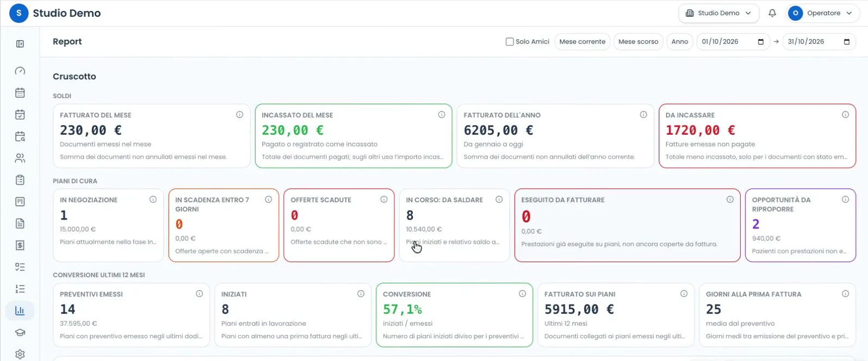
Task: Open the Da incassare card
Action: pos(757,136)
